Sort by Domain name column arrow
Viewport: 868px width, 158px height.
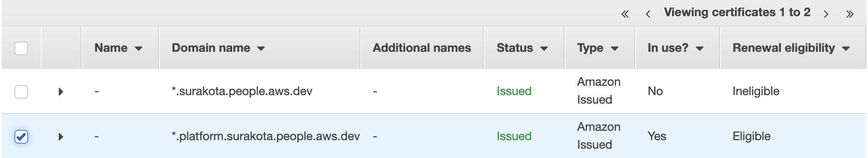pyautogui.click(x=261, y=49)
